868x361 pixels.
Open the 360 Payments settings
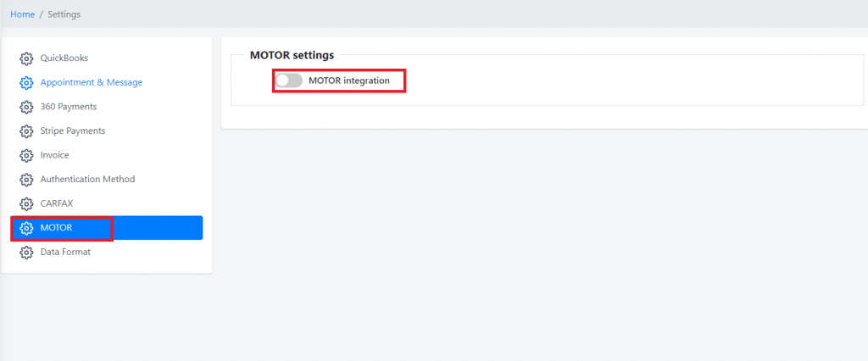click(69, 107)
